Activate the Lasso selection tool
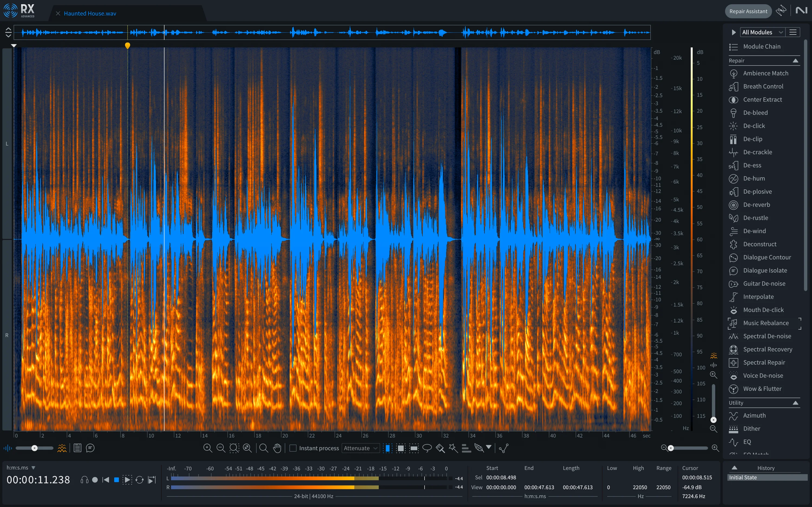The width and height of the screenshot is (812, 507). pyautogui.click(x=427, y=448)
